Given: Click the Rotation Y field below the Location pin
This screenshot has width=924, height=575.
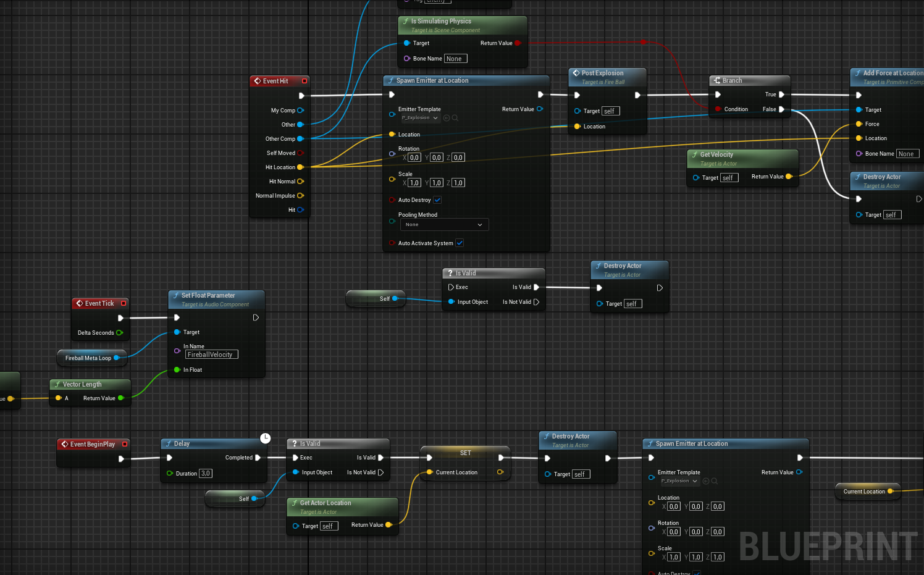Looking at the screenshot, I should pyautogui.click(x=437, y=157).
